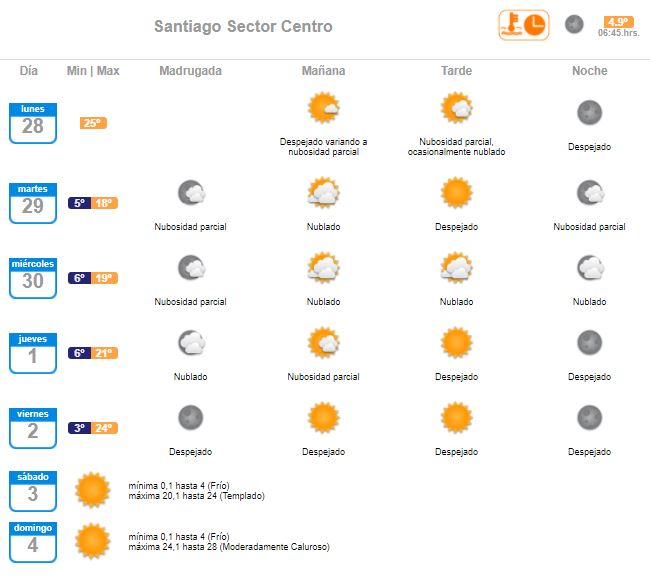Image resolution: width=650 pixels, height=577 pixels.
Task: Select the miércoles 30 calendar icon
Action: (33, 278)
